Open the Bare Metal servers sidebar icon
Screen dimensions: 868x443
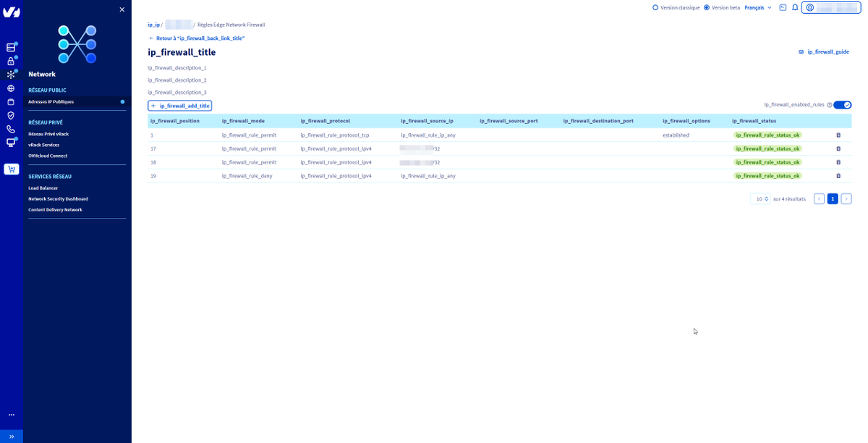click(11, 48)
